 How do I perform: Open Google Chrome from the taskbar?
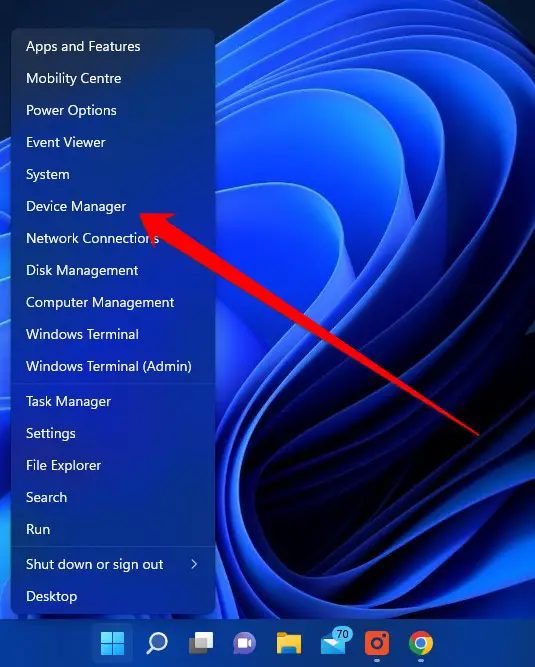(421, 643)
